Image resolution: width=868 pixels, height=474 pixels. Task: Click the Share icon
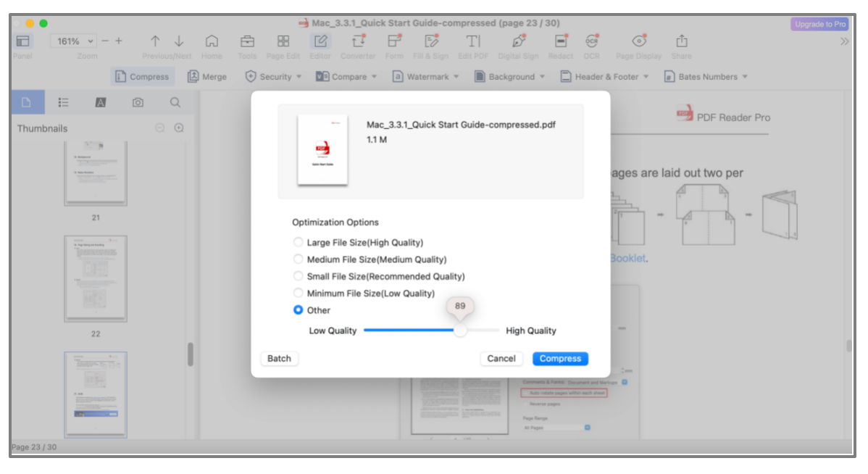(x=682, y=41)
